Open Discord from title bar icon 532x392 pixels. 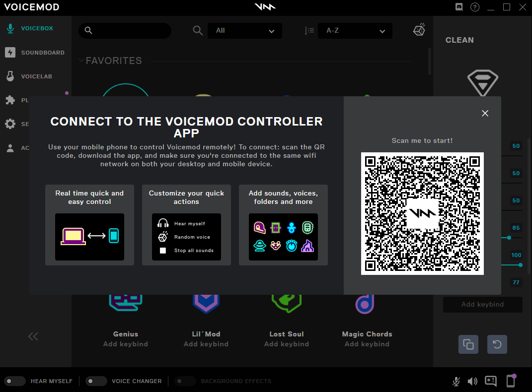[458, 7]
